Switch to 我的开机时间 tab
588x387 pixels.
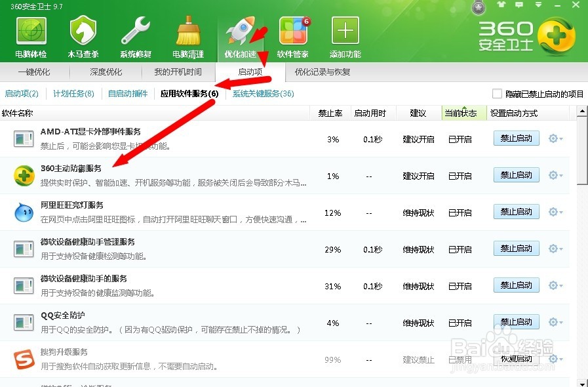(178, 72)
